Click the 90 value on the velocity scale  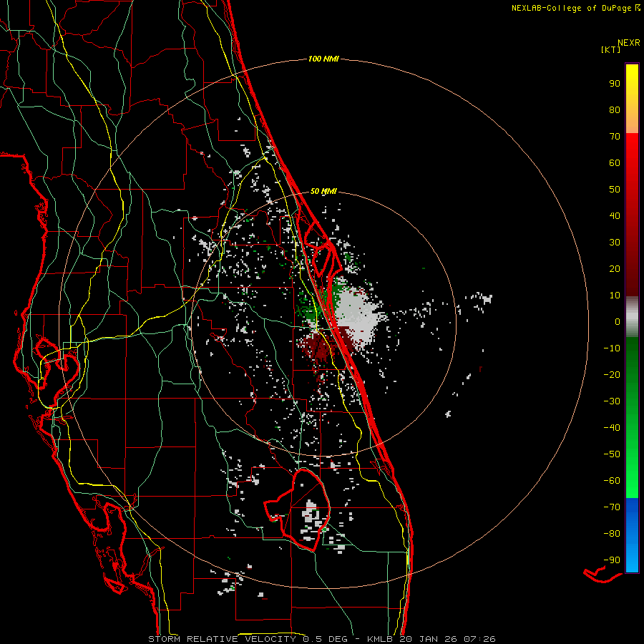[615, 84]
